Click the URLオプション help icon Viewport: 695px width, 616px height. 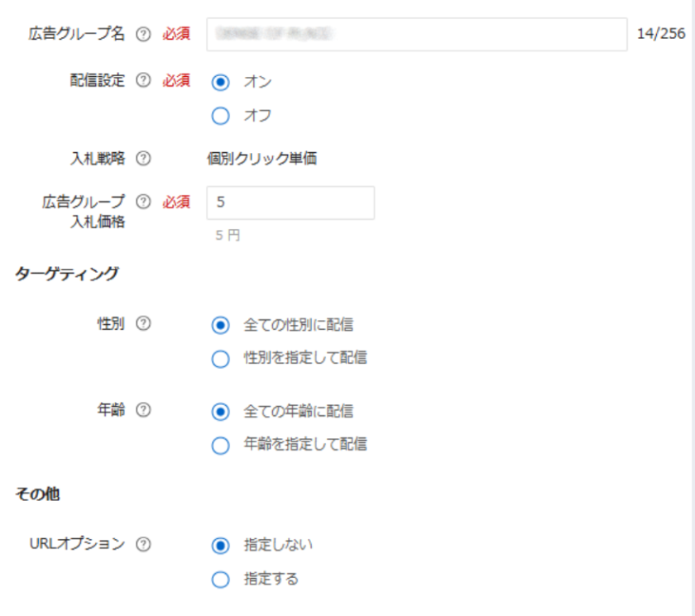(142, 544)
